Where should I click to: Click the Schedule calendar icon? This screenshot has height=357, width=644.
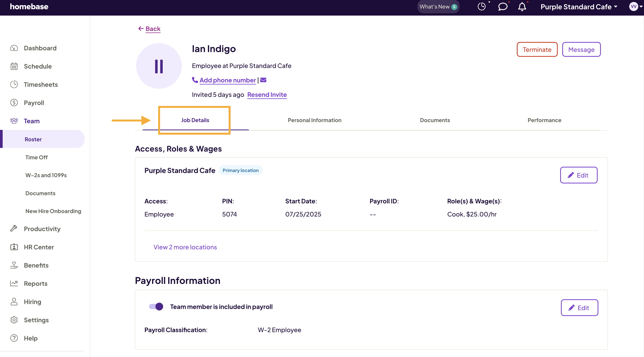[14, 66]
